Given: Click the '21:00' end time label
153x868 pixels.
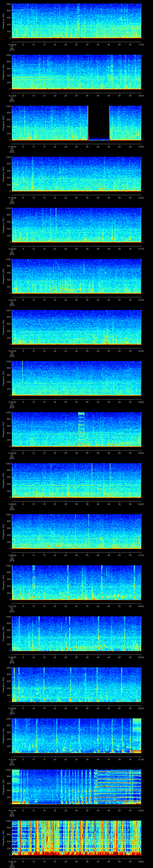Looking at the screenshot, I should click(141, 249).
